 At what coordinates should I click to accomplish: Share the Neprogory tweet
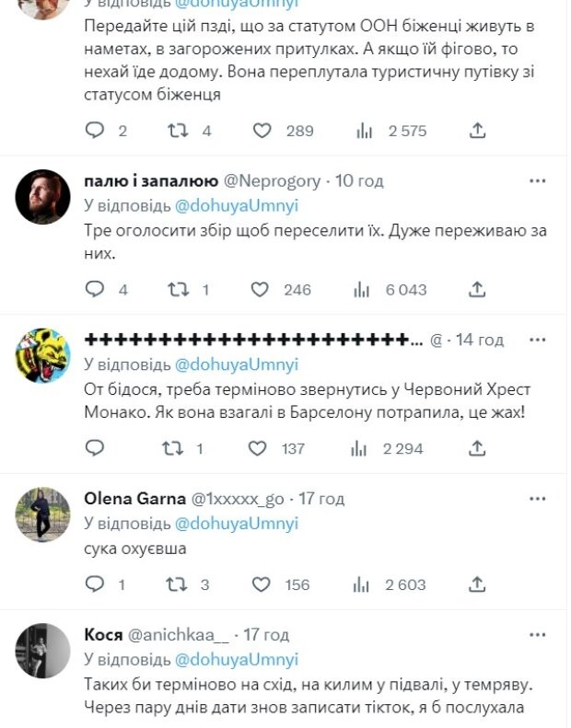click(477, 290)
